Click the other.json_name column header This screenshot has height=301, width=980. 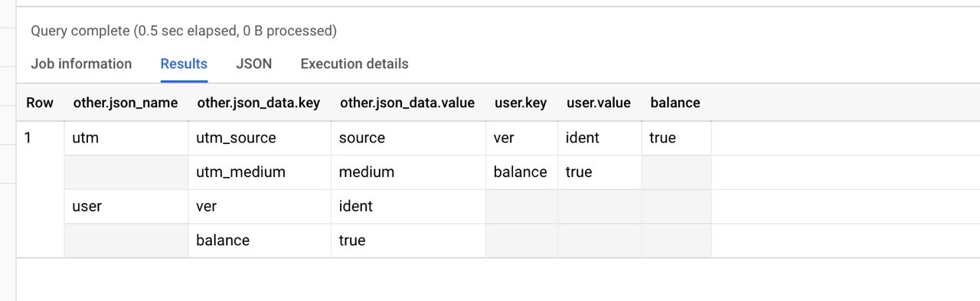pyautogui.click(x=126, y=103)
